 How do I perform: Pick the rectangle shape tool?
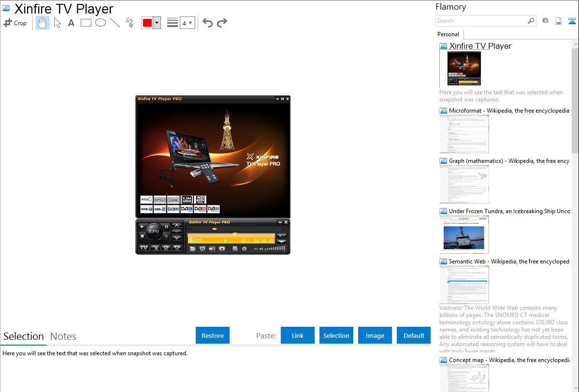[86, 23]
